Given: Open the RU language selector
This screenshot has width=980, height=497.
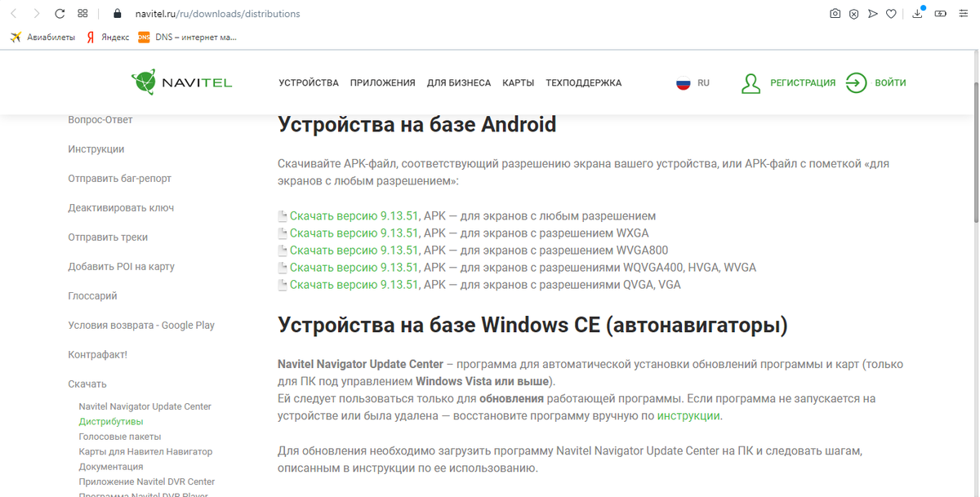Looking at the screenshot, I should [x=704, y=83].
